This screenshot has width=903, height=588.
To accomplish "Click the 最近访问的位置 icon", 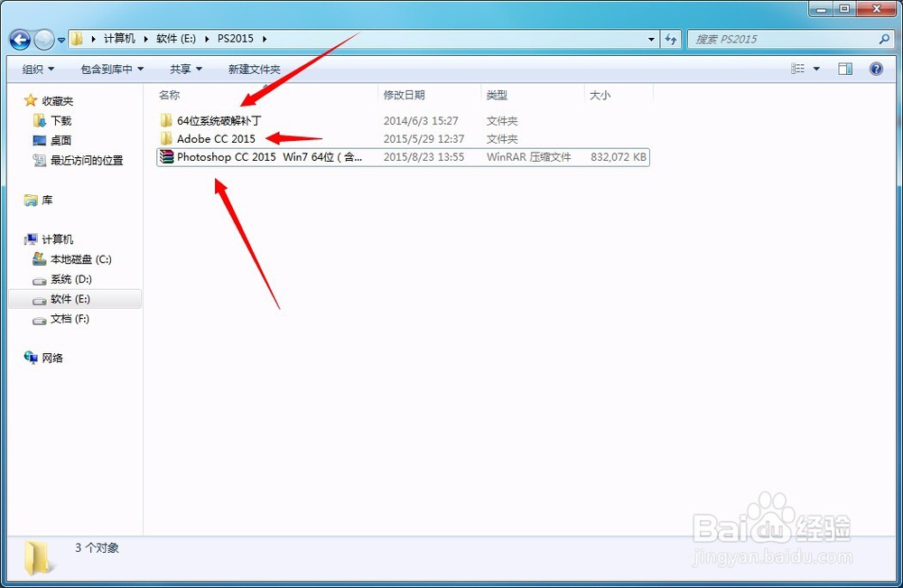I will 39,160.
